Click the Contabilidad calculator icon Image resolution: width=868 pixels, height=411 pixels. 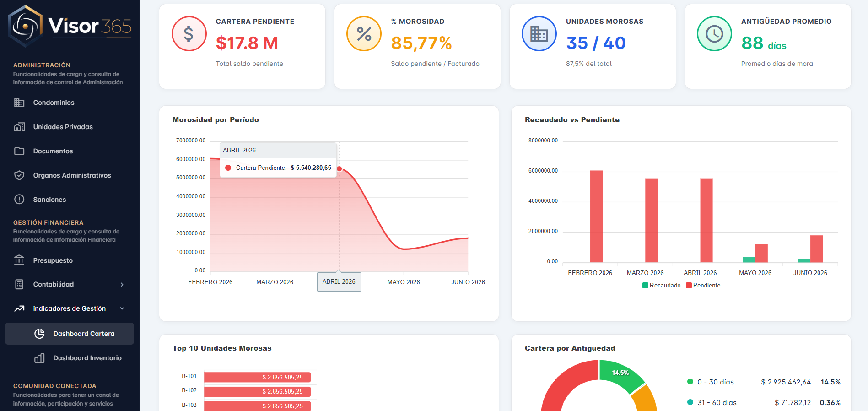point(19,284)
